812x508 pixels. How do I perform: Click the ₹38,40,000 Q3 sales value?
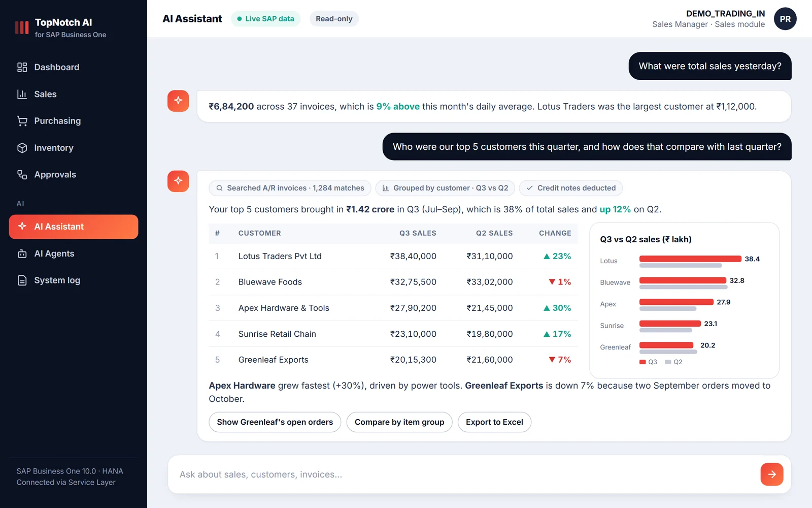point(413,257)
